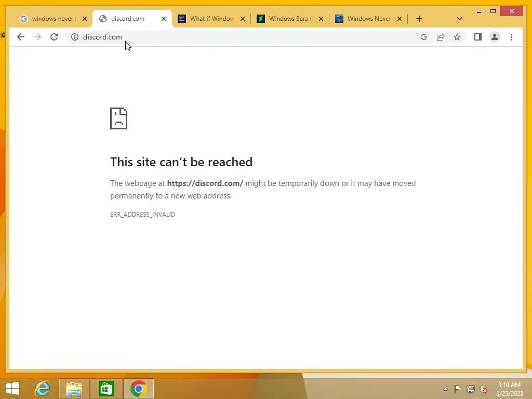Bookmark this tab with the star
Image resolution: width=532 pixels, height=399 pixels.
coord(457,37)
